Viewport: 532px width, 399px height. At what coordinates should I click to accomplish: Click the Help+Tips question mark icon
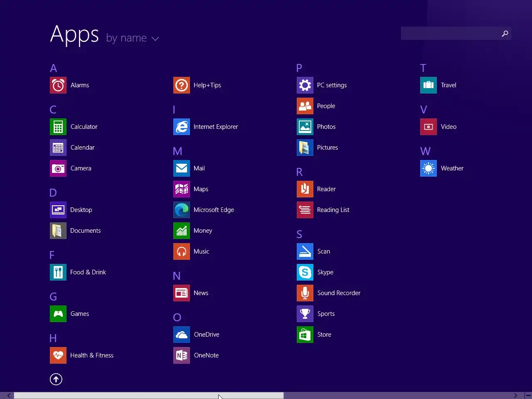[182, 85]
